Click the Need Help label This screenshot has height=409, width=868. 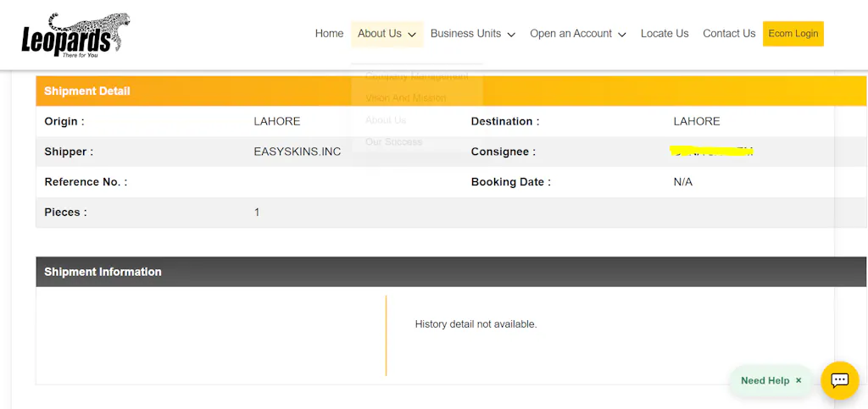click(x=765, y=381)
